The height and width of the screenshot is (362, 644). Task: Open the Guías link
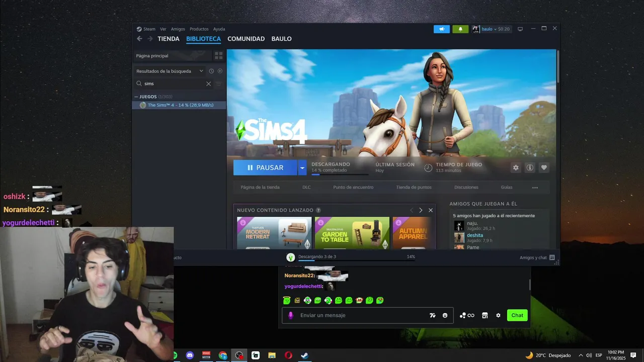[x=507, y=187]
